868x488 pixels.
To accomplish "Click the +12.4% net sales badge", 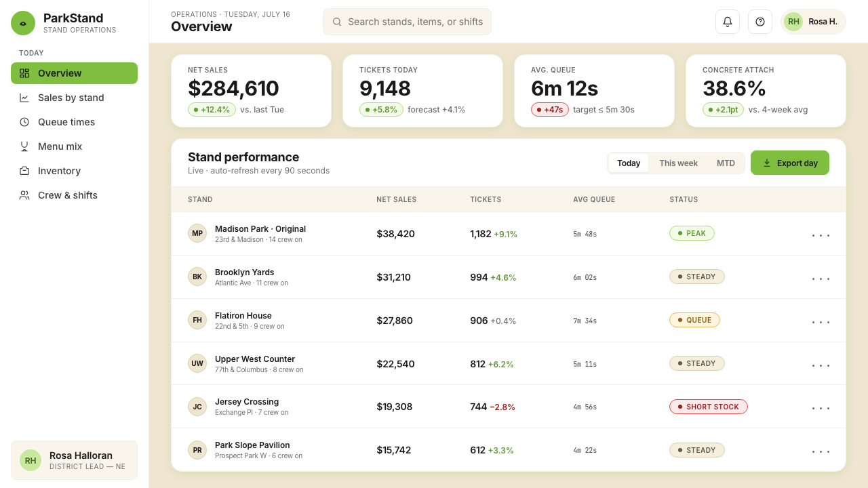I will point(212,109).
